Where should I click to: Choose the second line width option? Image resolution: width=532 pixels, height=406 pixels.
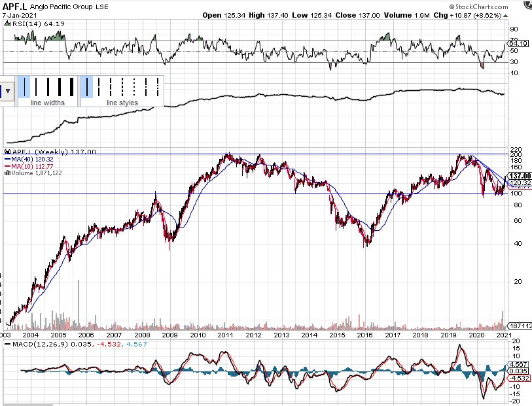click(36, 87)
